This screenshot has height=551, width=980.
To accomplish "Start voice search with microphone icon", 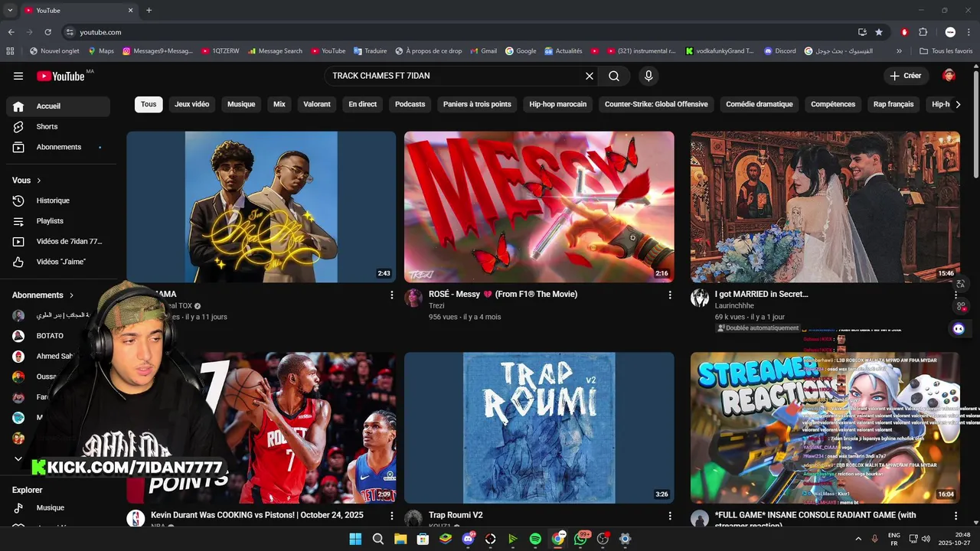I will (648, 76).
